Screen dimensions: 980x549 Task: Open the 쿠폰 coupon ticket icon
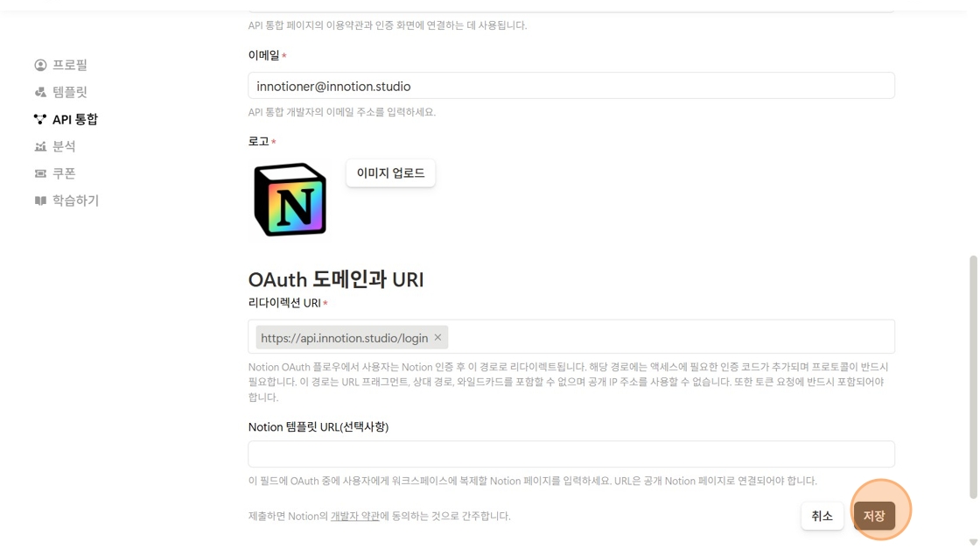(x=40, y=173)
